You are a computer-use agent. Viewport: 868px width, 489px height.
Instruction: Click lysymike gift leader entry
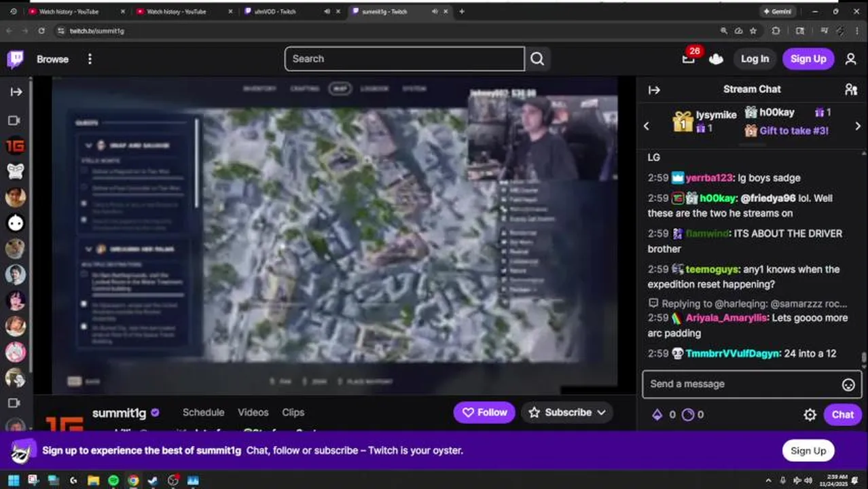[x=704, y=121]
